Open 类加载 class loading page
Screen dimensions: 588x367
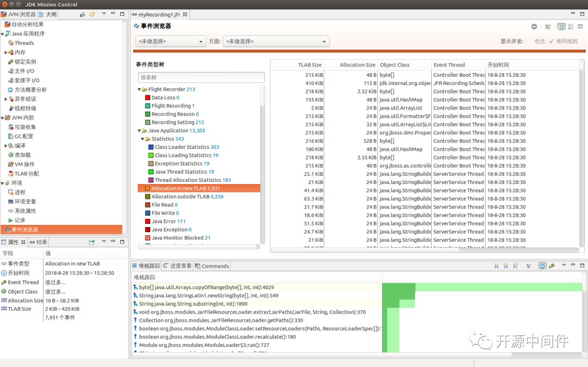[22, 155]
